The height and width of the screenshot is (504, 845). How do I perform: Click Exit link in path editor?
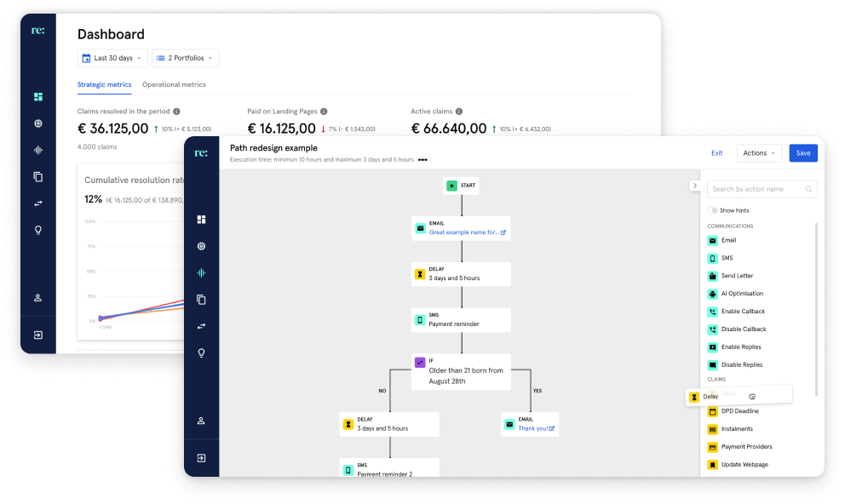tap(716, 153)
